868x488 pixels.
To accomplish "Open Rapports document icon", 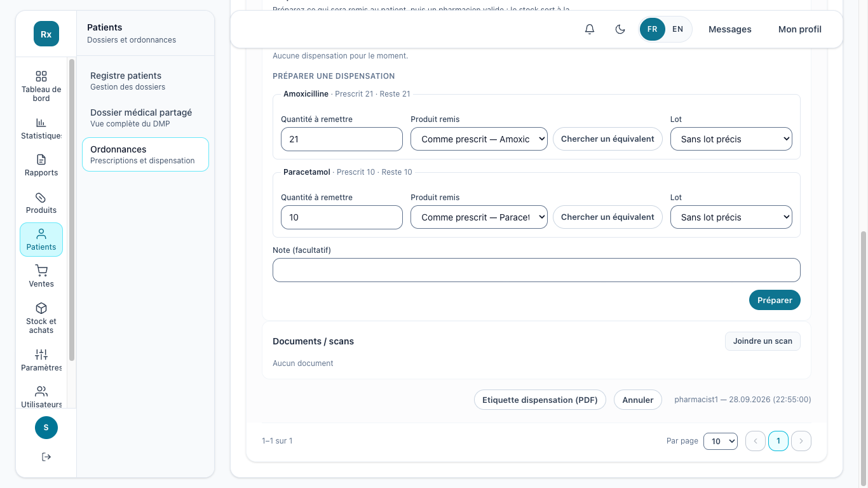I will [41, 159].
